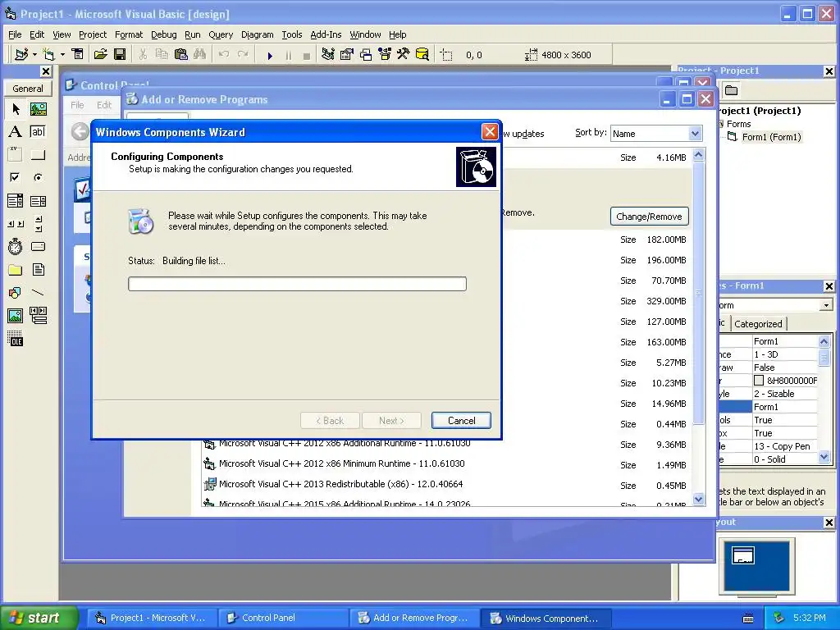Click the Open Project toolbar icon
Viewport: 840px width, 630px height.
click(x=101, y=54)
